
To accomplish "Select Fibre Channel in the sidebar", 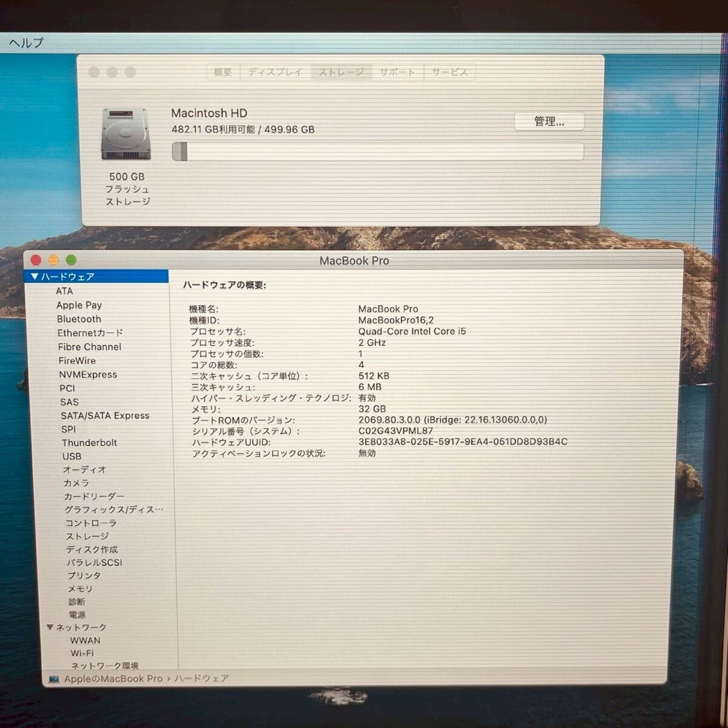I will click(x=90, y=347).
